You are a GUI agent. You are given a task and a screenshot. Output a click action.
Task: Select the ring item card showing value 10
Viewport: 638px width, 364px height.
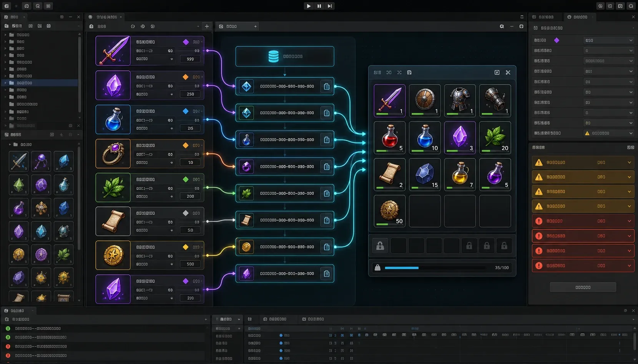tap(150, 154)
